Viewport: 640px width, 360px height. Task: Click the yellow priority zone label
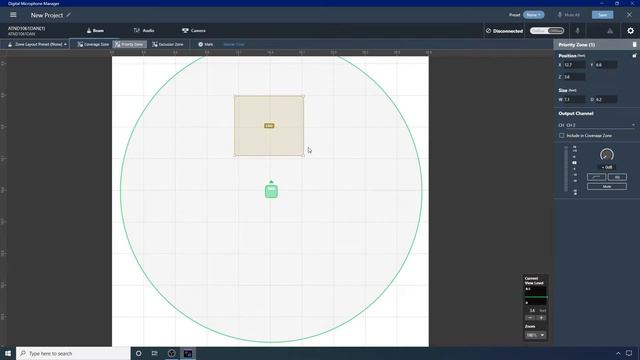coord(269,126)
